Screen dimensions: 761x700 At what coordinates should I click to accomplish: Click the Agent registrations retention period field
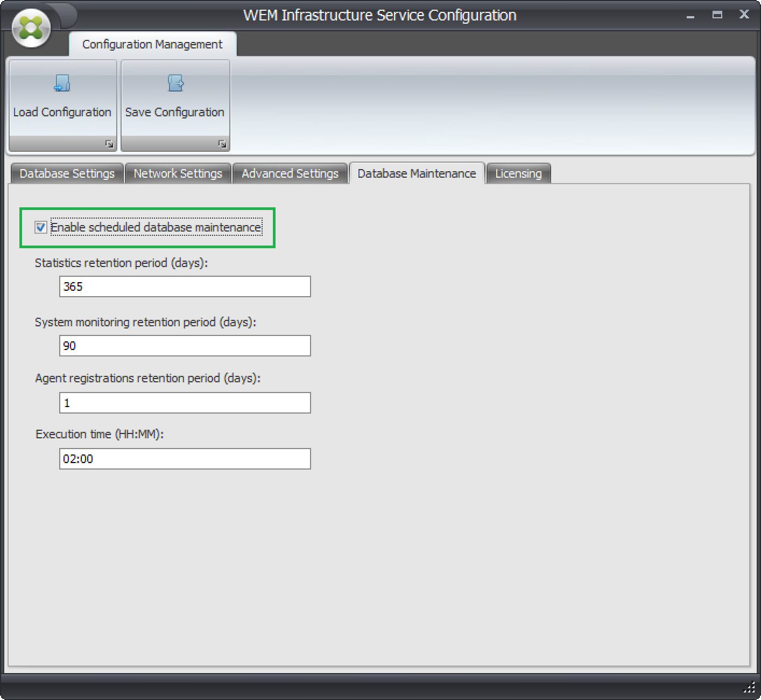(x=185, y=403)
